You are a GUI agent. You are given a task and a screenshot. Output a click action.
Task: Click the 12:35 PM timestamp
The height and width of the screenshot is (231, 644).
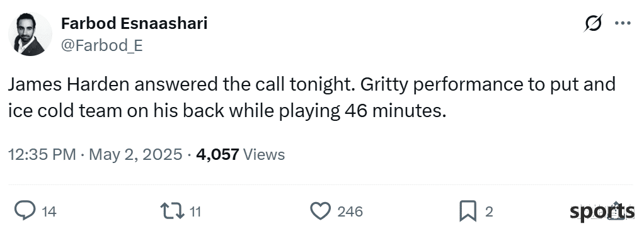point(42,155)
